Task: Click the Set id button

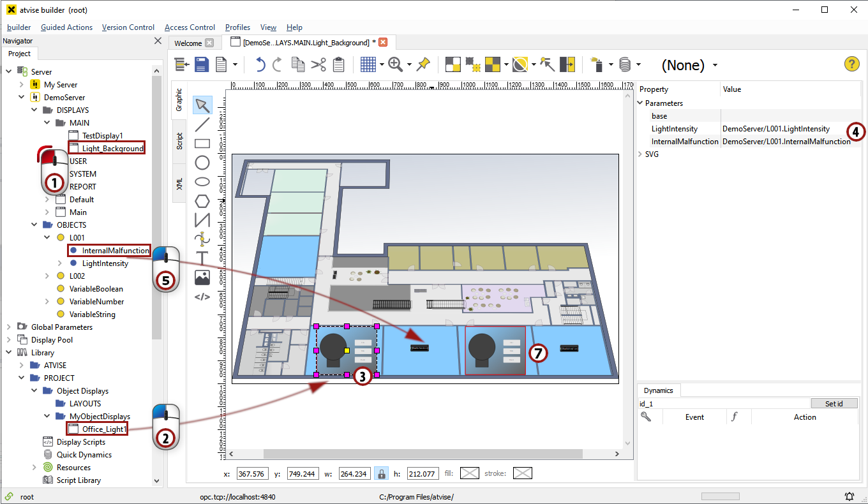Action: [x=834, y=404]
